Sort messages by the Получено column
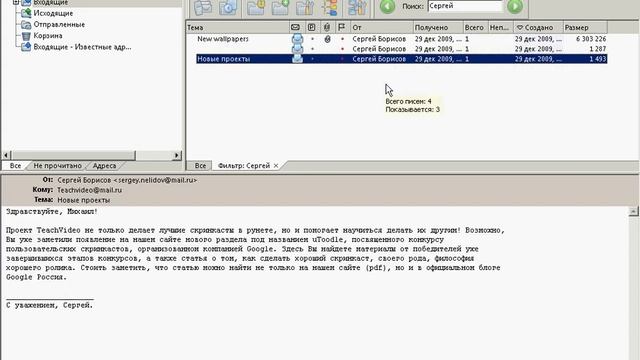This screenshot has height=360, width=640. [438, 27]
